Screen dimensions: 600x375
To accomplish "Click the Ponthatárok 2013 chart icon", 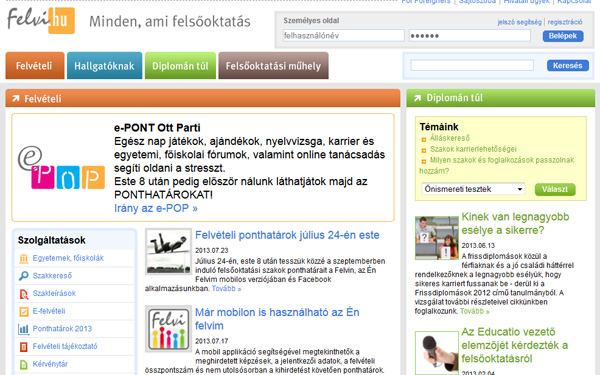I will [x=24, y=329].
